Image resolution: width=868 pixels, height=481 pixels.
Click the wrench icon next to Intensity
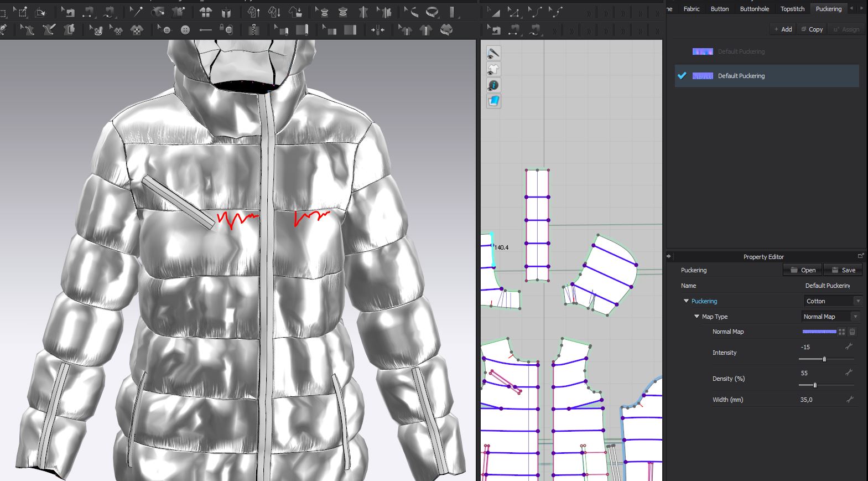pos(849,346)
